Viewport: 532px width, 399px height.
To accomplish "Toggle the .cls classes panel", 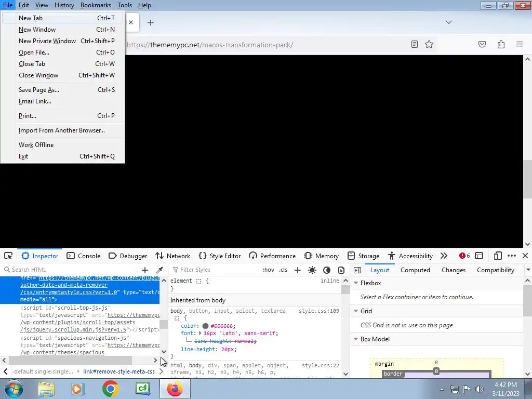I will click(283, 270).
